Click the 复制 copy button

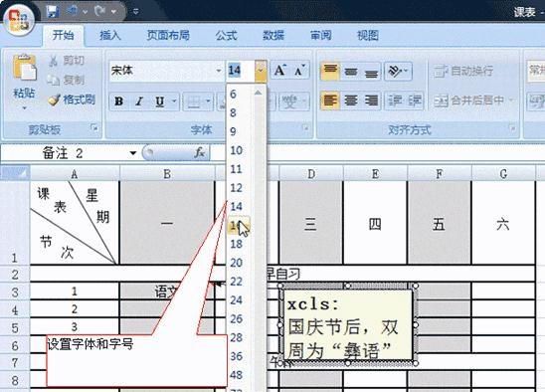click(67, 80)
